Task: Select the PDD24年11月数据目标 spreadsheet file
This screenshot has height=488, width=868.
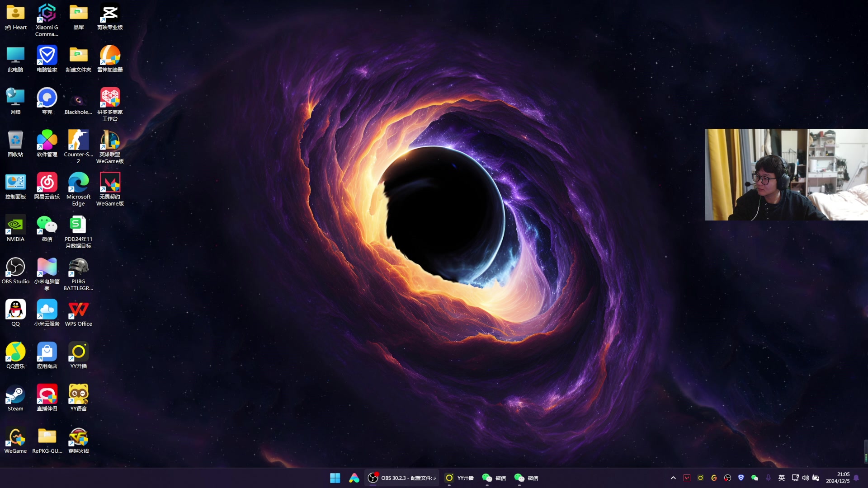Action: click(x=78, y=232)
